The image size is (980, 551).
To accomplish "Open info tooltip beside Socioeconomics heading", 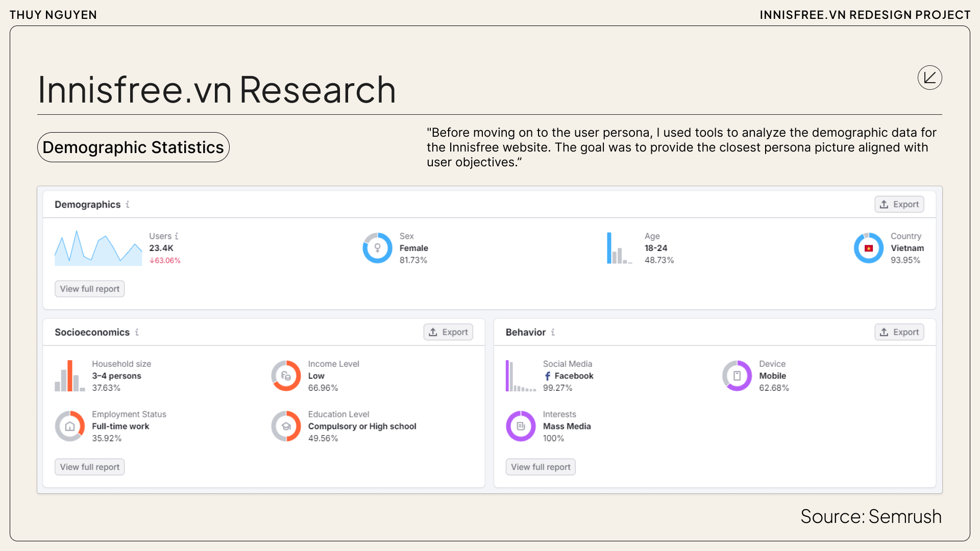I will tap(137, 332).
